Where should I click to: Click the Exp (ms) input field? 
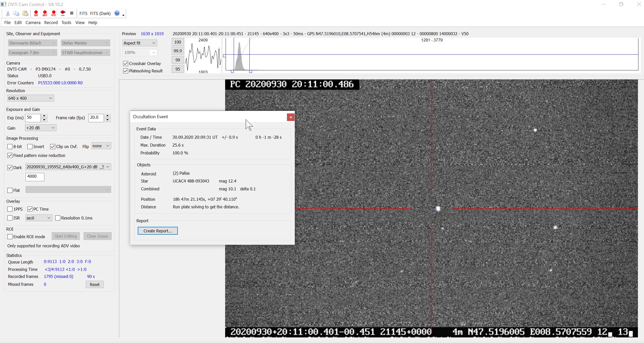pyautogui.click(x=33, y=118)
